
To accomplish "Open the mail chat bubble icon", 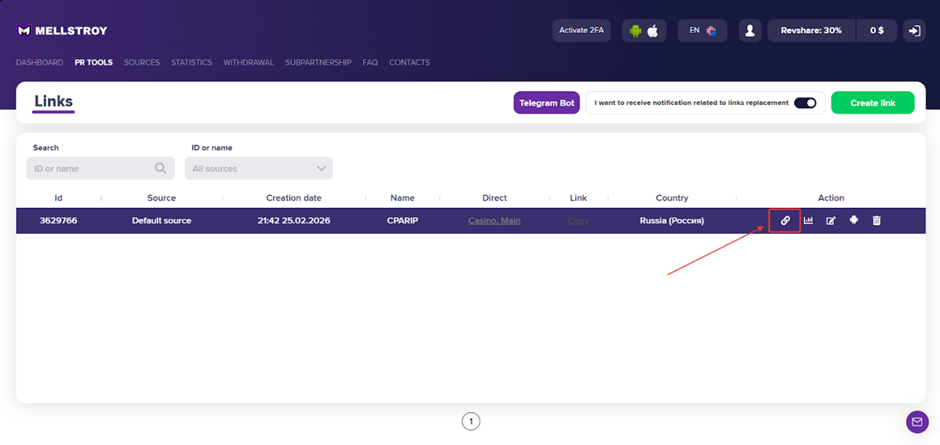I will pos(917,422).
